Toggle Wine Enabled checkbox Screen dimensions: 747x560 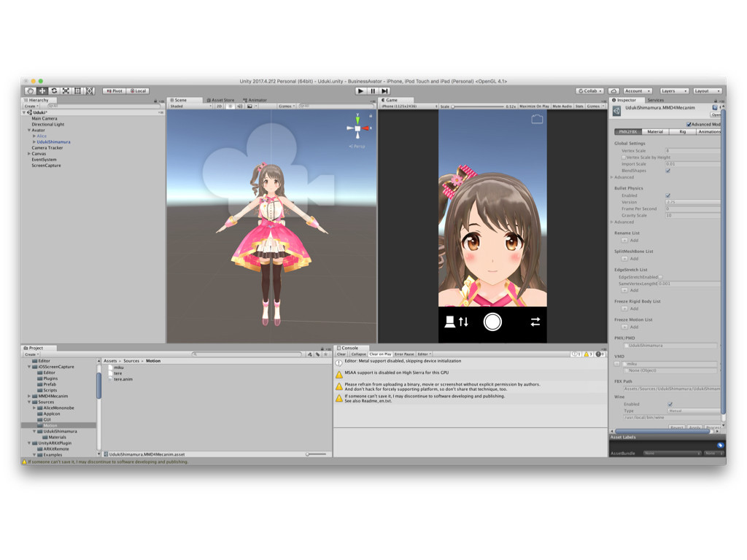(x=670, y=404)
